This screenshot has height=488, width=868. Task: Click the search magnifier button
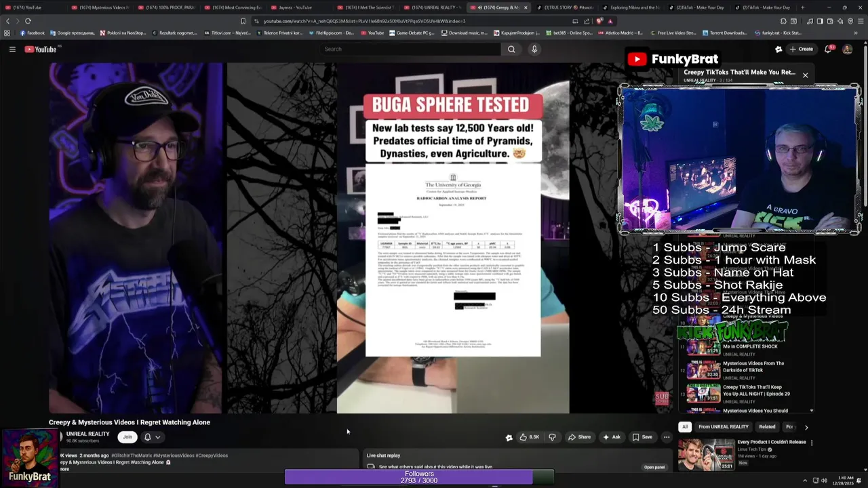pos(511,49)
